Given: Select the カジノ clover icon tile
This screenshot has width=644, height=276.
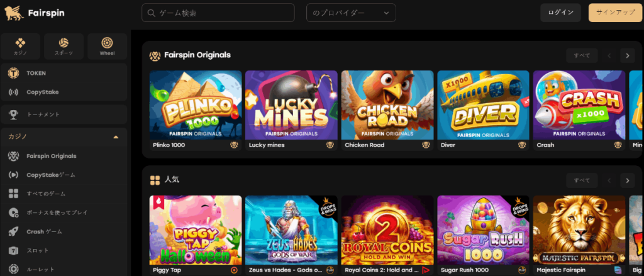Looking at the screenshot, I should 21,47.
